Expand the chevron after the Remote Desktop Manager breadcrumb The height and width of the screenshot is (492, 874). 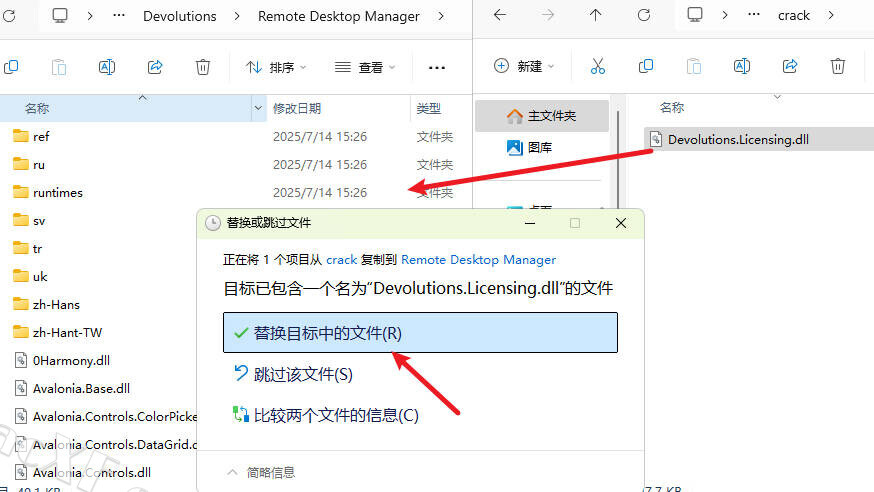pos(441,16)
